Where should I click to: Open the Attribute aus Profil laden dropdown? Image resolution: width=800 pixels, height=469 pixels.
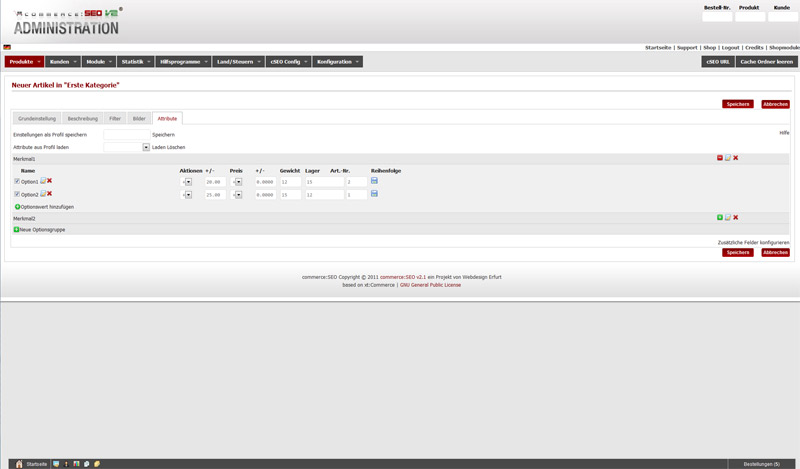pyautogui.click(x=146, y=147)
